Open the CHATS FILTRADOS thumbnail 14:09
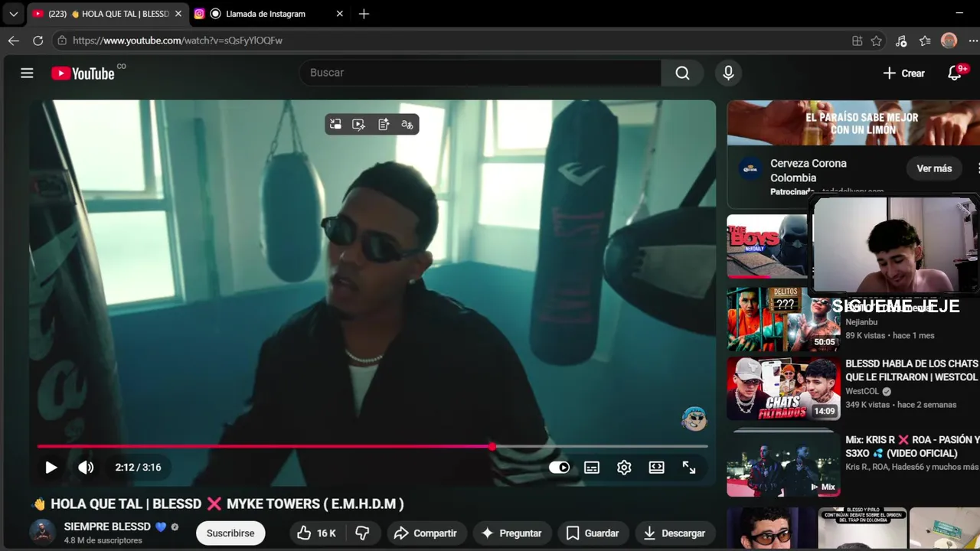This screenshot has width=980, height=551. 783,388
